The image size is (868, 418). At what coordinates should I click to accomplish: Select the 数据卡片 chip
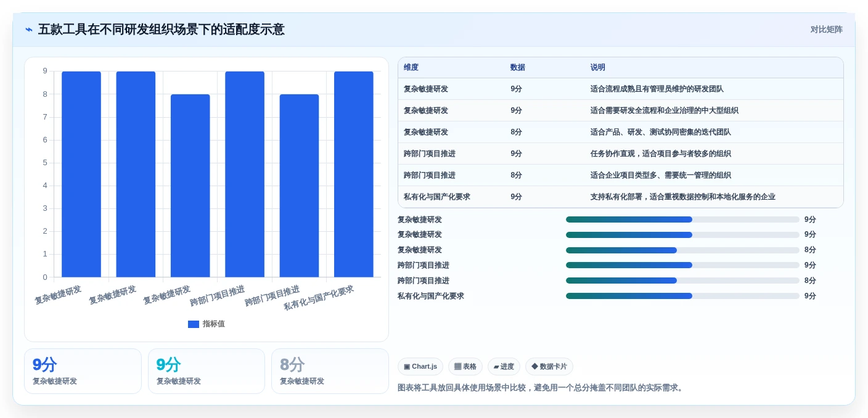[x=549, y=367]
